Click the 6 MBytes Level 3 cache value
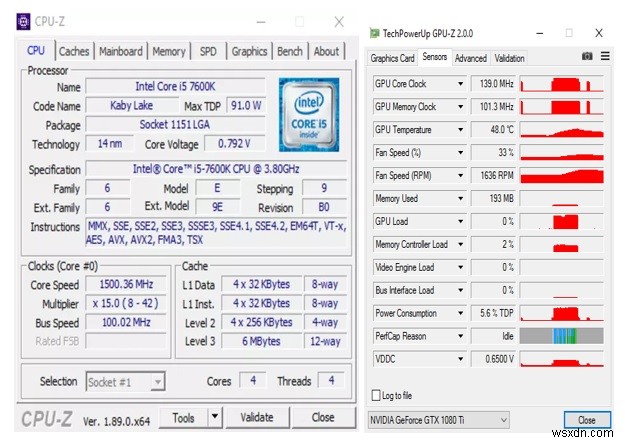The height and width of the screenshot is (443, 625). [261, 341]
